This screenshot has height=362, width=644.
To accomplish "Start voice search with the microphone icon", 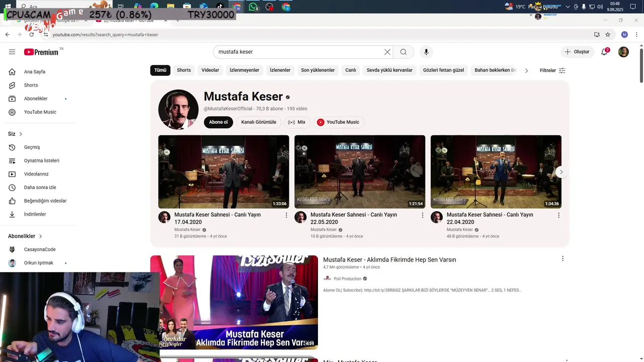I will click(426, 52).
